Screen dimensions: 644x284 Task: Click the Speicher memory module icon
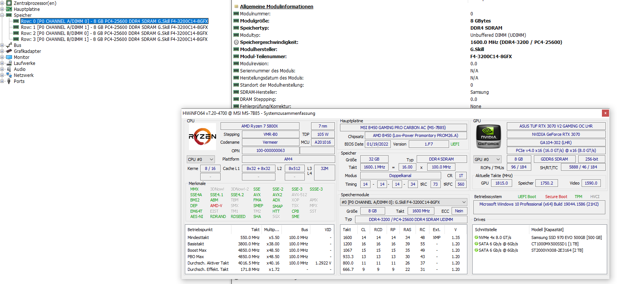coord(9,15)
